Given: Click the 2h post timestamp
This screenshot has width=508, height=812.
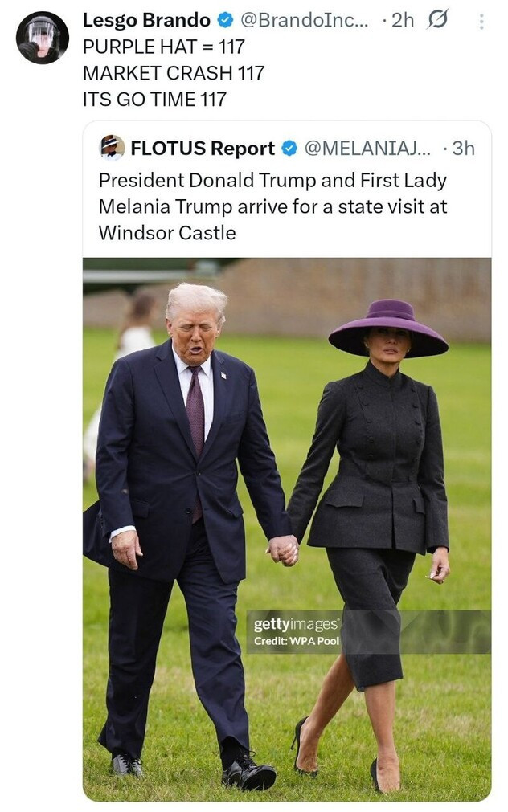Looking at the screenshot, I should [402, 20].
